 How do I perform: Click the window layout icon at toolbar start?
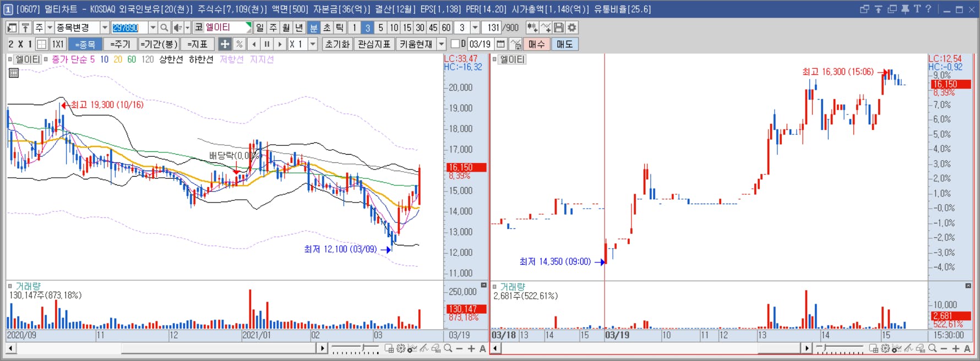coord(12,28)
